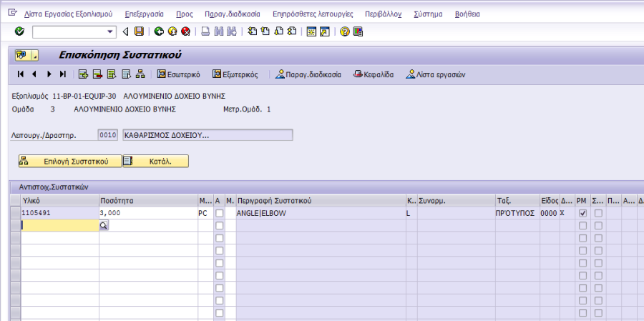The image size is (644, 321).
Task: Open the Επεξεργασία menu
Action: coord(144,14)
